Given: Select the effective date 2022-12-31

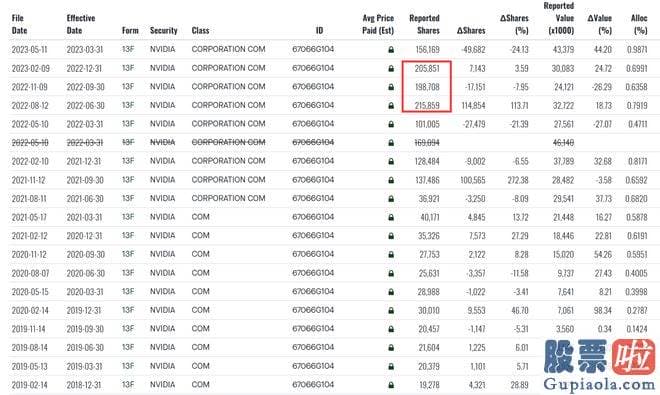Looking at the screenshot, I should click(x=85, y=68).
